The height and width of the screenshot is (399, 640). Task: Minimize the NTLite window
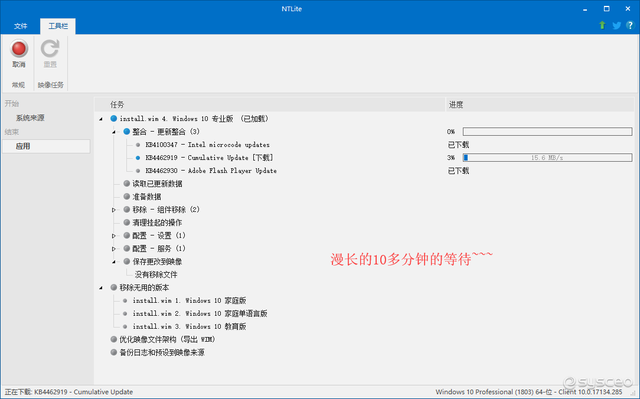(x=585, y=9)
